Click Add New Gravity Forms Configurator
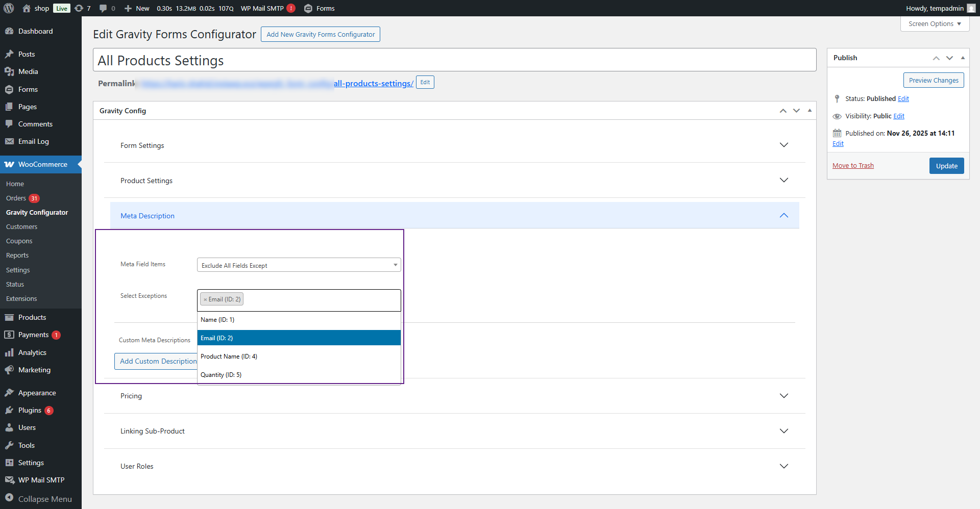 [321, 34]
